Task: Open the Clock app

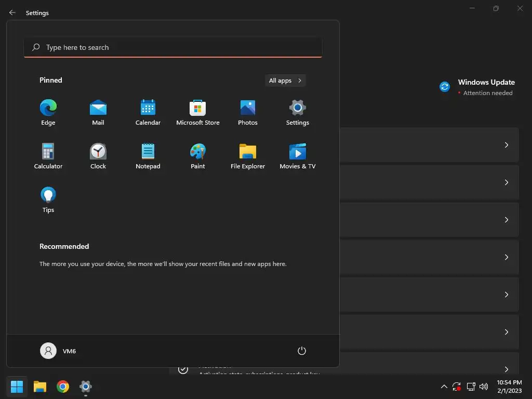Action: (x=98, y=156)
